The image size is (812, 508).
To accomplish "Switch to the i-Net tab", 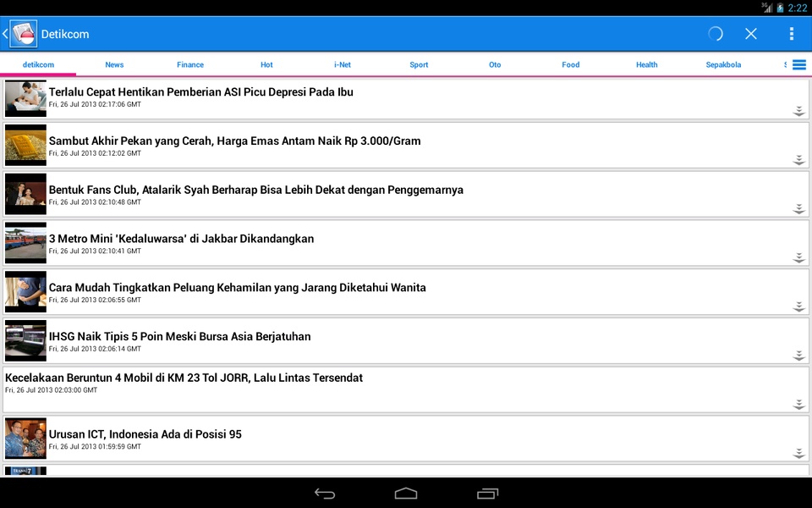I will 343,65.
